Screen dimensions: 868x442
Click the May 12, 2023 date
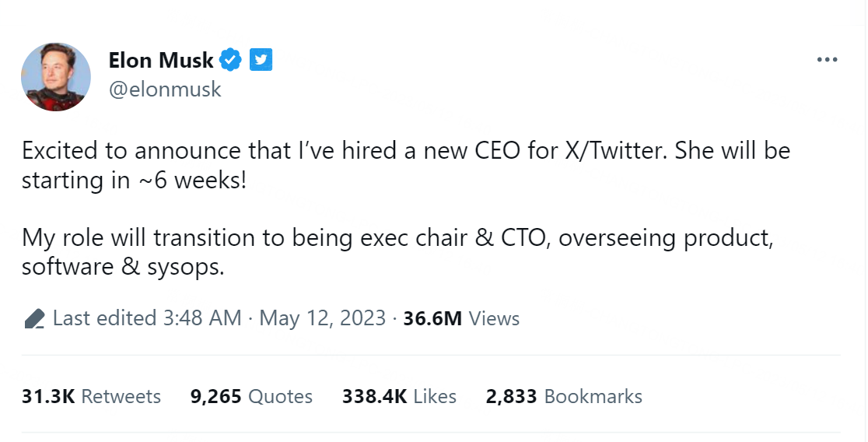pos(322,318)
